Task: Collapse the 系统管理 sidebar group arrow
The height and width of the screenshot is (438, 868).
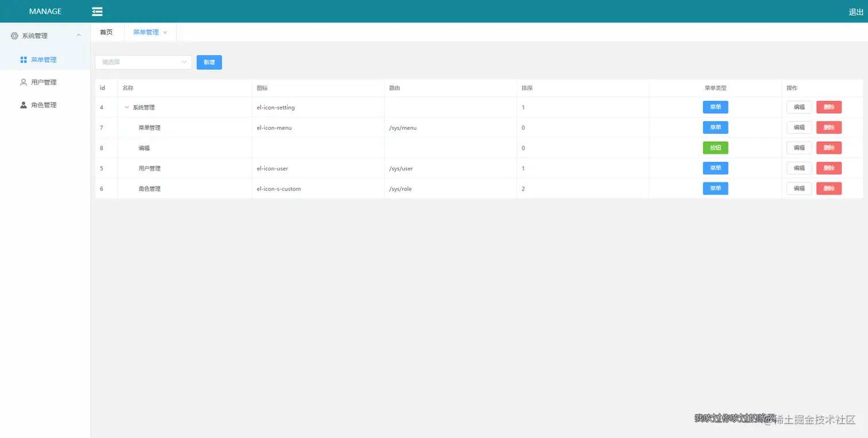Action: click(79, 36)
